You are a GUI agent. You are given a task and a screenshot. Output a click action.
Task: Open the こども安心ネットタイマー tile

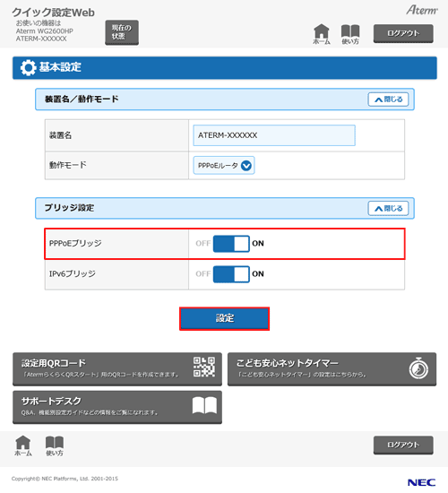tap(332, 368)
